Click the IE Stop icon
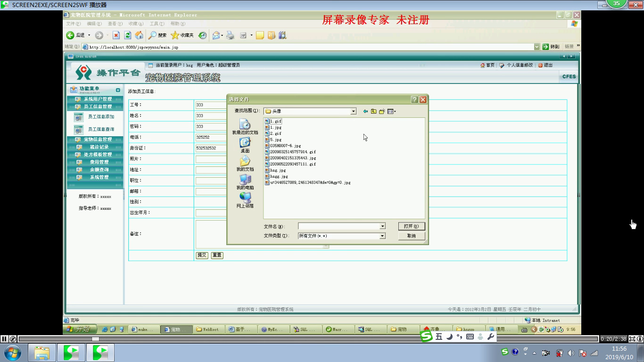This screenshot has width=644, height=362. [x=116, y=35]
